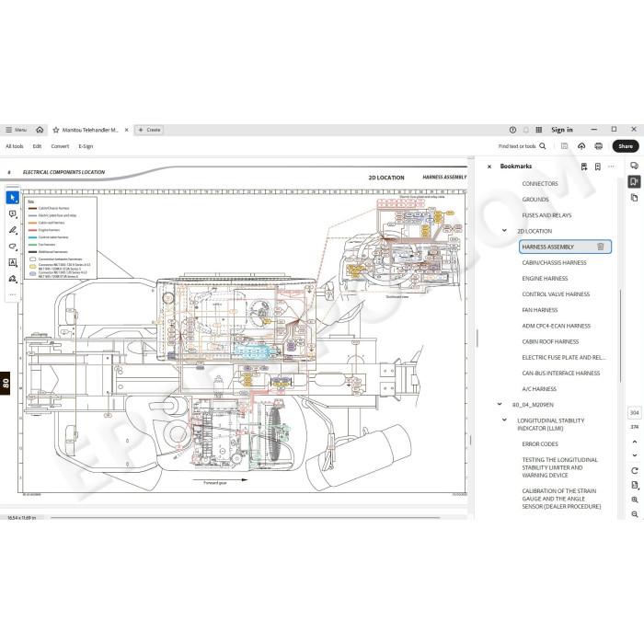Screen dimensions: 644x644
Task: Click Find text or tools search
Action: pyautogui.click(x=522, y=146)
